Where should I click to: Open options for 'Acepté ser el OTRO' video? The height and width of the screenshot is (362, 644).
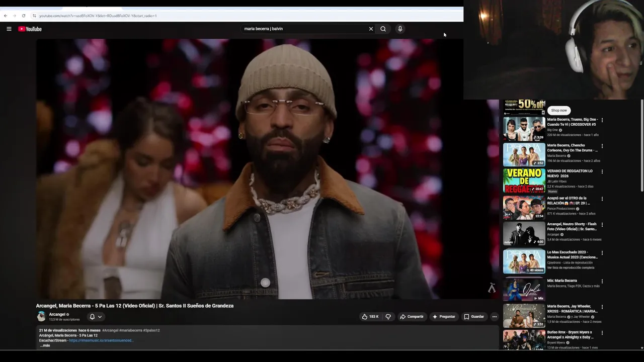[x=602, y=199]
